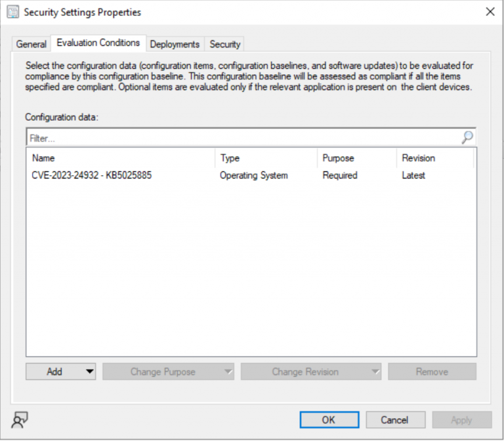504x441 pixels.
Task: Switch to the General tab
Action: tap(31, 44)
